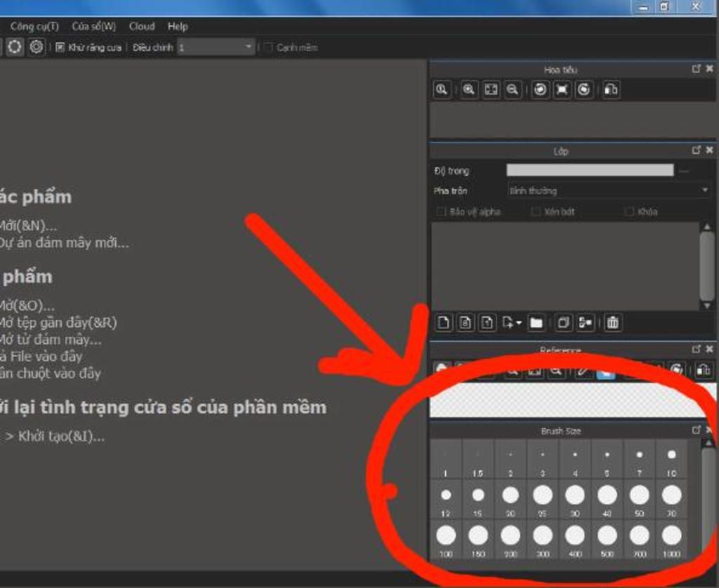The image size is (719, 588).
Task: Select brush size 12
Action: [x=446, y=500]
